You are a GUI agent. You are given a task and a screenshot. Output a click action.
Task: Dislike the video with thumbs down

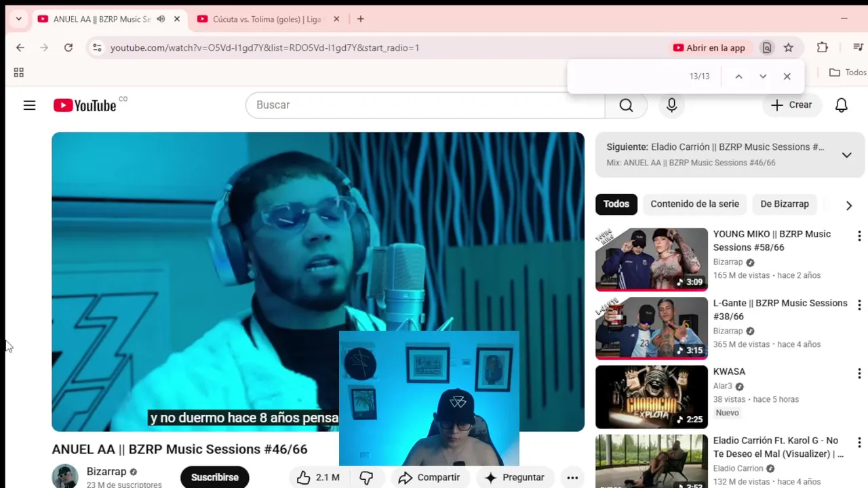(x=367, y=478)
